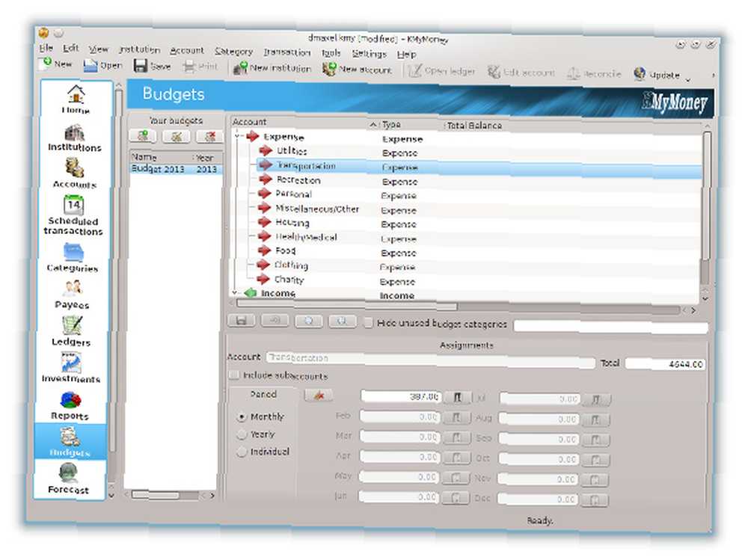Open the Settings menu
The width and height of the screenshot is (748, 560).
[x=369, y=54]
